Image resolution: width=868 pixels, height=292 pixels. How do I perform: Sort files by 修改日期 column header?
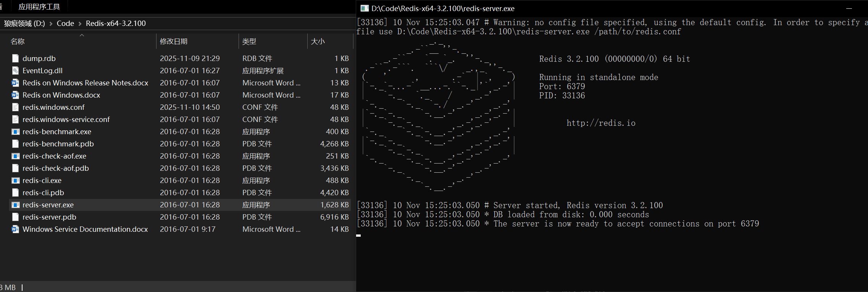pyautogui.click(x=174, y=41)
